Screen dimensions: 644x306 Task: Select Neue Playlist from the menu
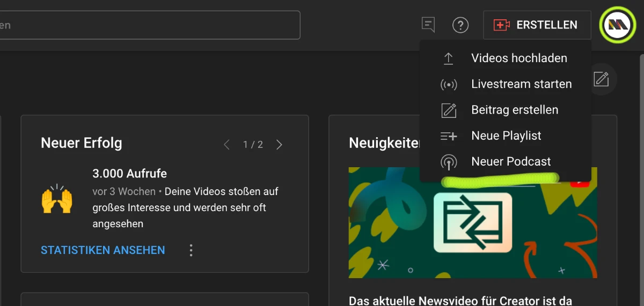click(506, 136)
